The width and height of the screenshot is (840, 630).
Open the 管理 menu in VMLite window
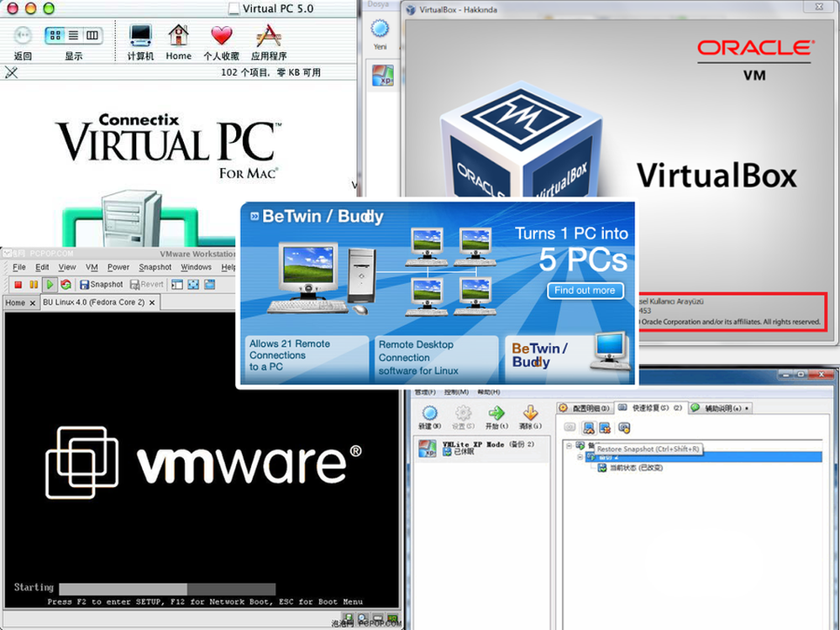click(425, 392)
